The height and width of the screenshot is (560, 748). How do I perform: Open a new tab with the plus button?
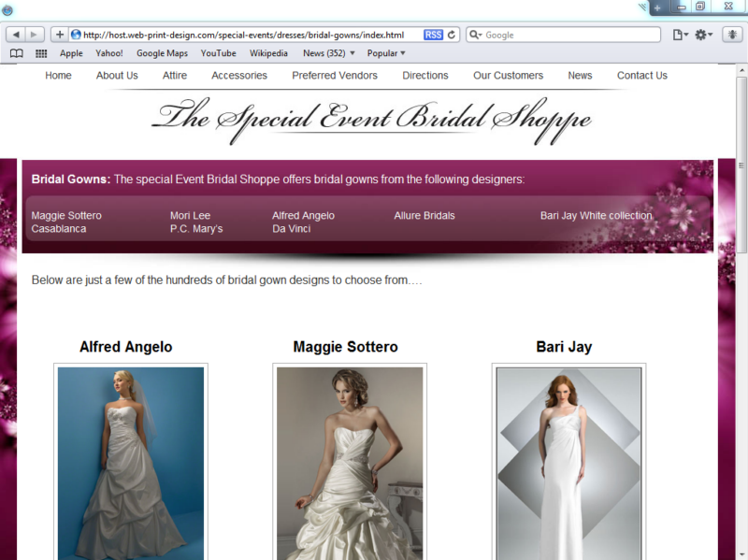tap(657, 8)
